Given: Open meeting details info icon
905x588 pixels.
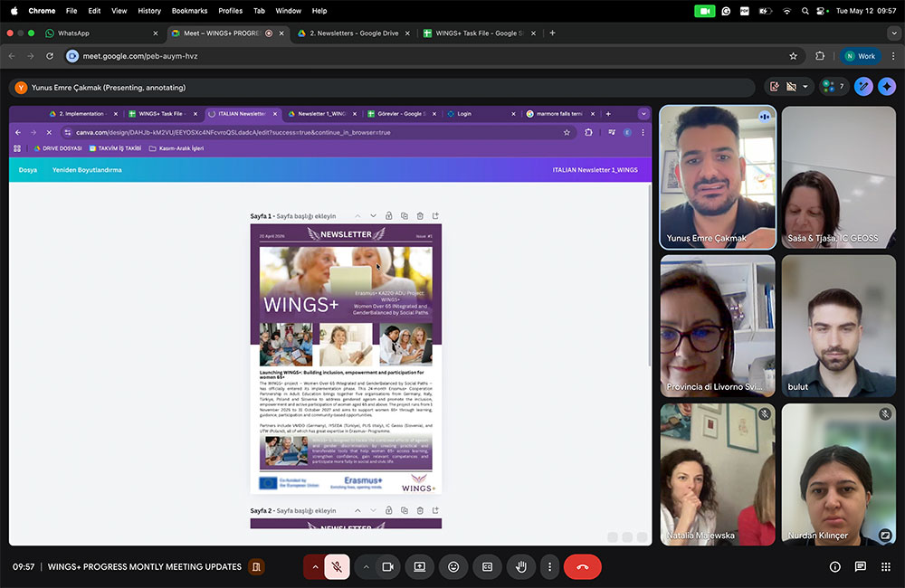Looking at the screenshot, I should point(834,566).
